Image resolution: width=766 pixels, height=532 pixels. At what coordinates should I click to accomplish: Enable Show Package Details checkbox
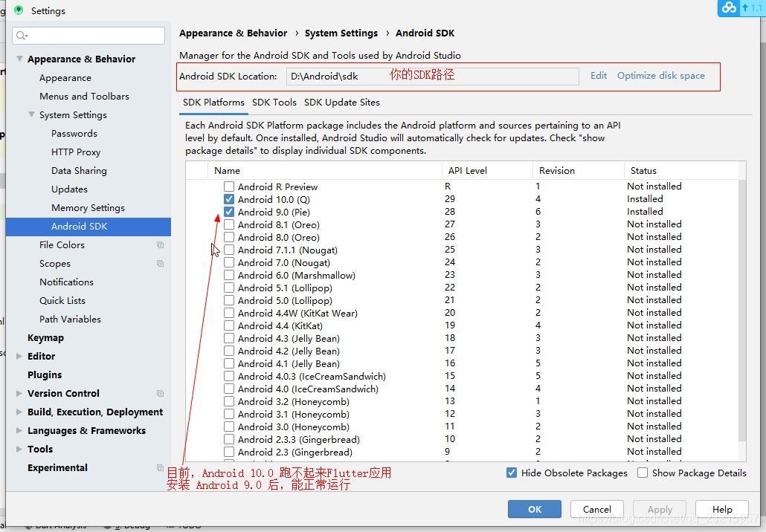pyautogui.click(x=643, y=473)
